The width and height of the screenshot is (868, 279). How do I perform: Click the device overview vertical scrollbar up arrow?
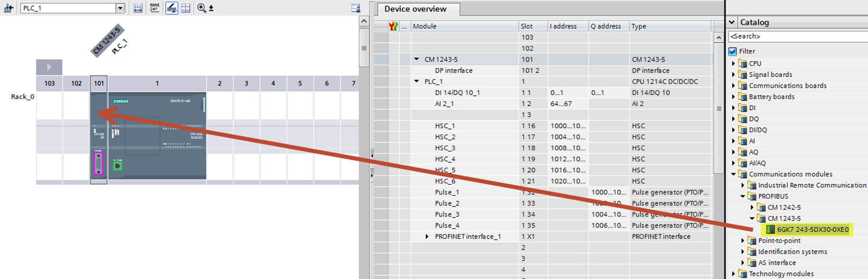[718, 37]
